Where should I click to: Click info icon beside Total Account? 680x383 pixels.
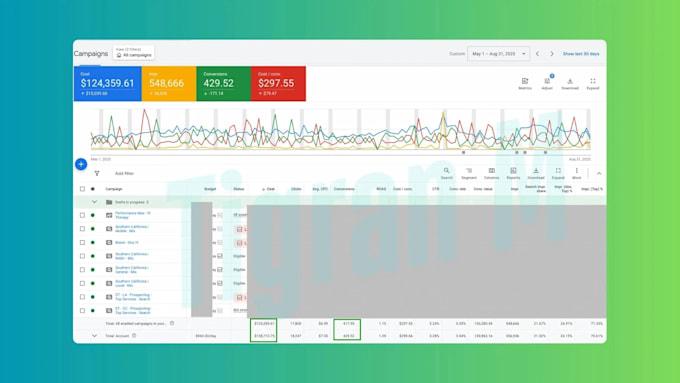[134, 336]
